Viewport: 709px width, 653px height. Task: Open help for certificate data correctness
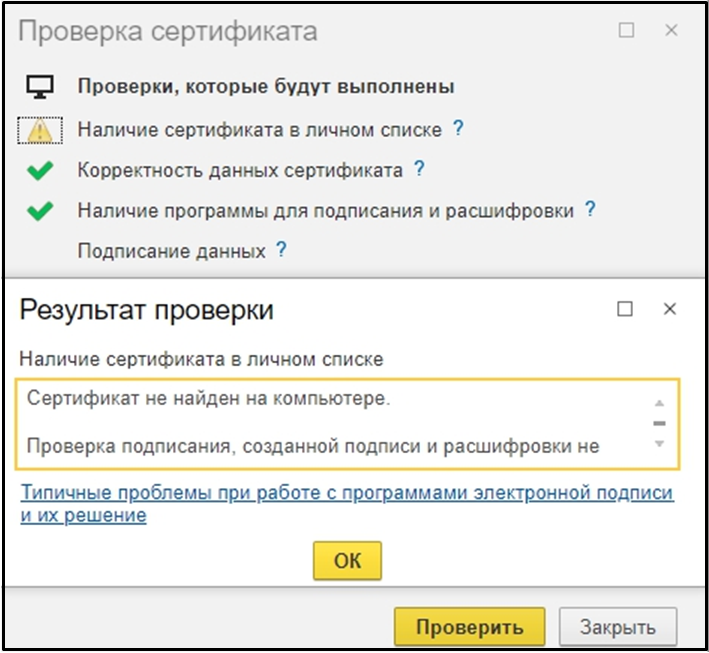tap(419, 169)
